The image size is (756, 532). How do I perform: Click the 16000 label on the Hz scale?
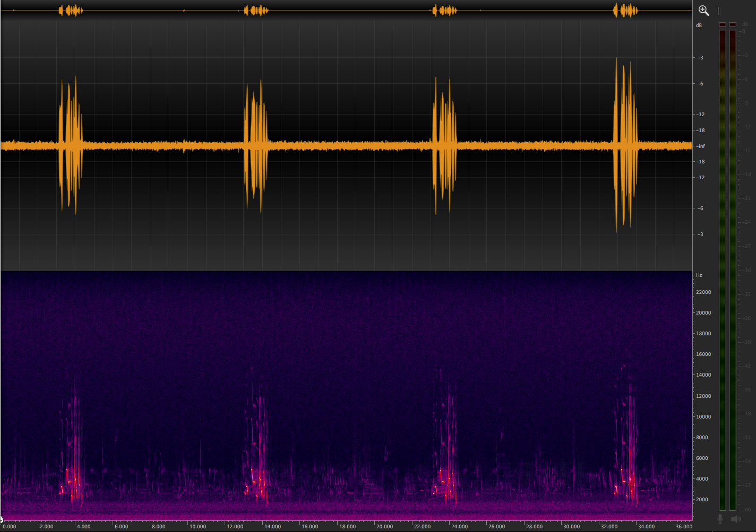pyautogui.click(x=703, y=354)
